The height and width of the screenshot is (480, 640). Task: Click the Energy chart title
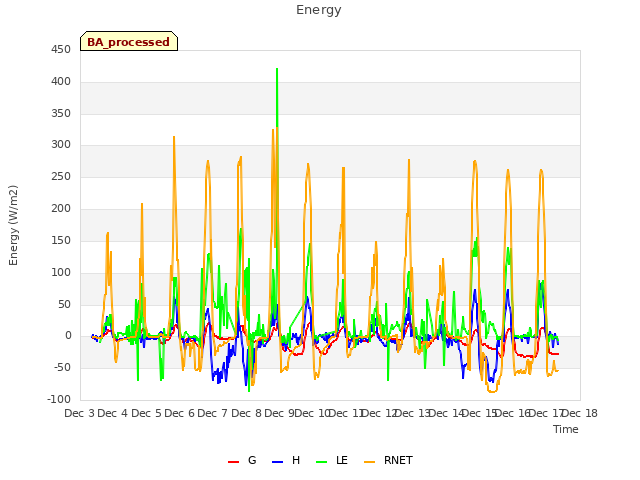pos(319,10)
